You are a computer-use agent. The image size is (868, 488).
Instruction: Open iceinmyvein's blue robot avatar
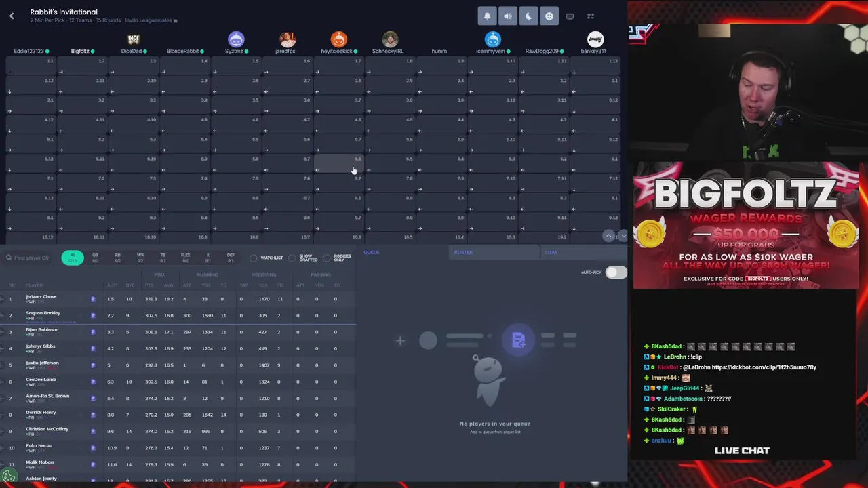[492, 39]
